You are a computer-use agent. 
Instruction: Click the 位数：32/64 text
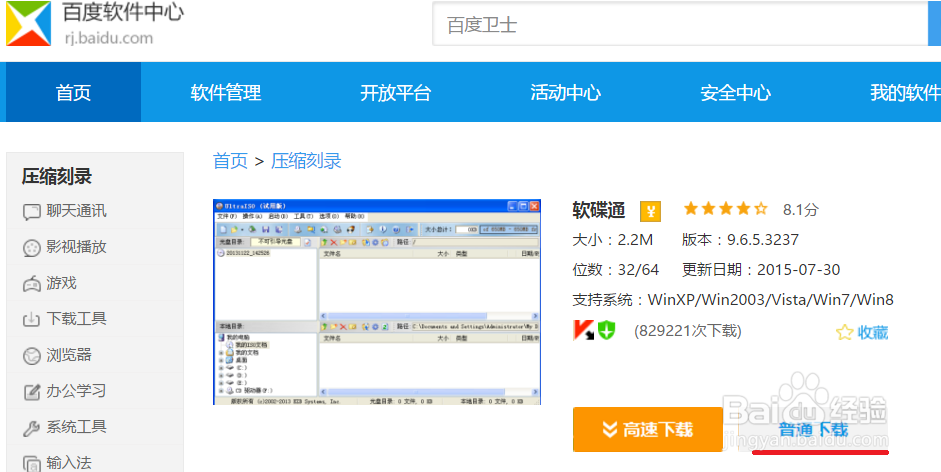click(616, 270)
